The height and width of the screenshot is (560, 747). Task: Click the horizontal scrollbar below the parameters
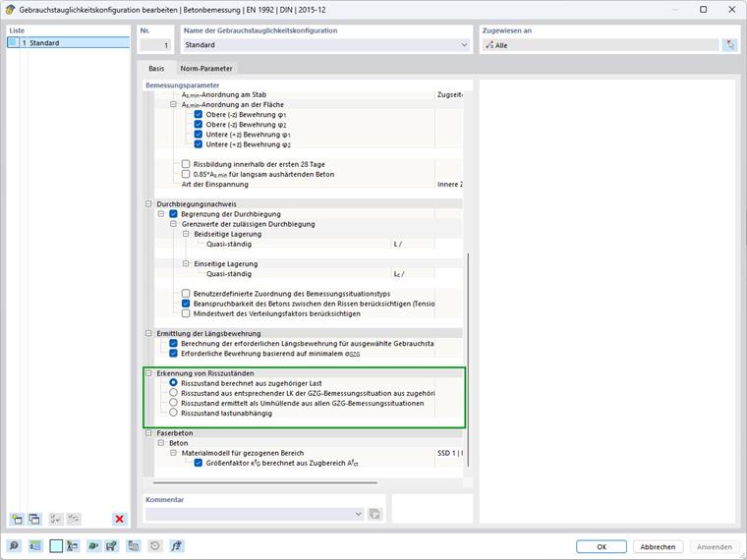tap(264, 482)
